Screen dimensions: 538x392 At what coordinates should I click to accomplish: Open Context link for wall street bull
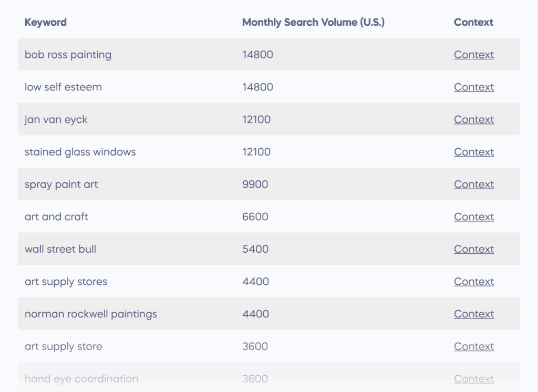pos(473,250)
